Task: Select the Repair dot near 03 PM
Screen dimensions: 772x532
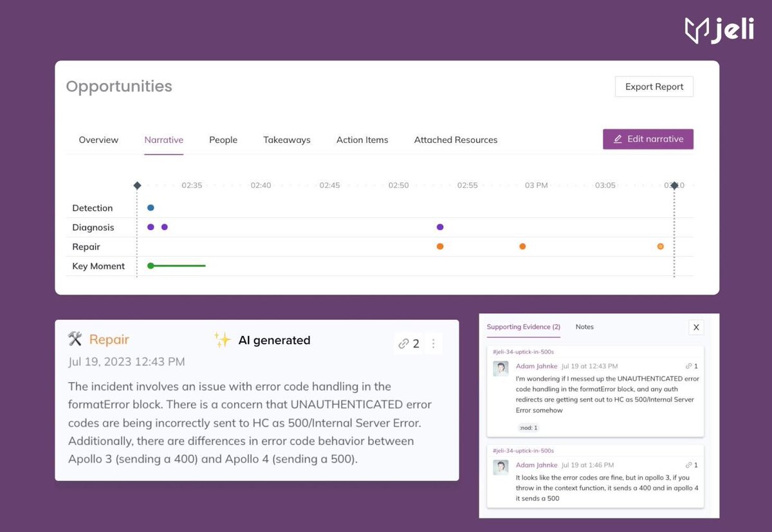Action: pyautogui.click(x=522, y=246)
